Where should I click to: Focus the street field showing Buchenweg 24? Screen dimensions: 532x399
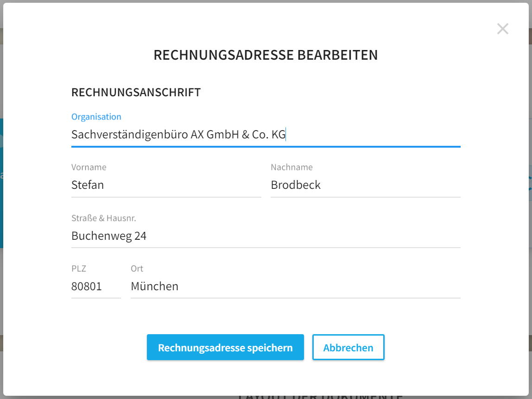tap(266, 236)
